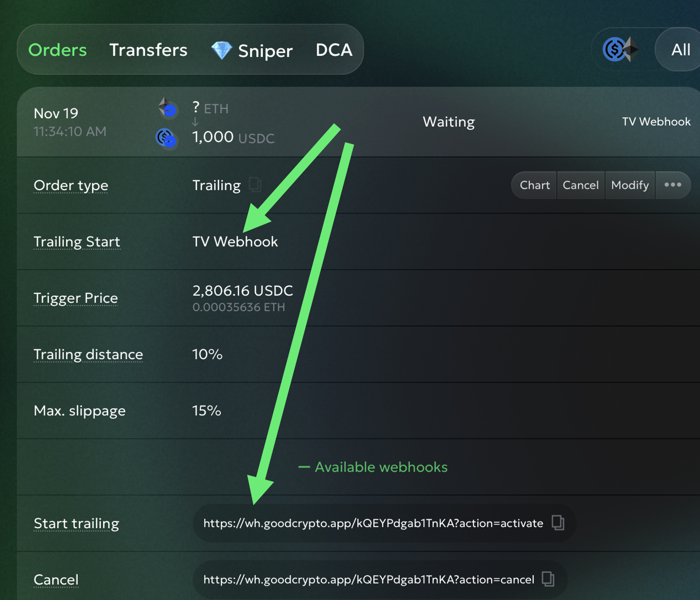Open the three-dots more options menu
The image size is (700, 600).
673,185
